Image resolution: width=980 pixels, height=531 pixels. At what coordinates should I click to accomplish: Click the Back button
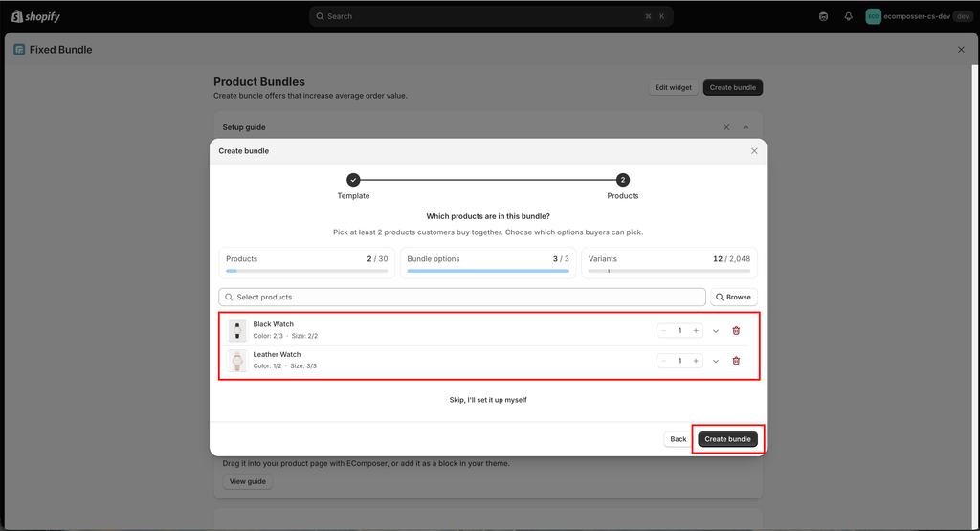pyautogui.click(x=679, y=439)
